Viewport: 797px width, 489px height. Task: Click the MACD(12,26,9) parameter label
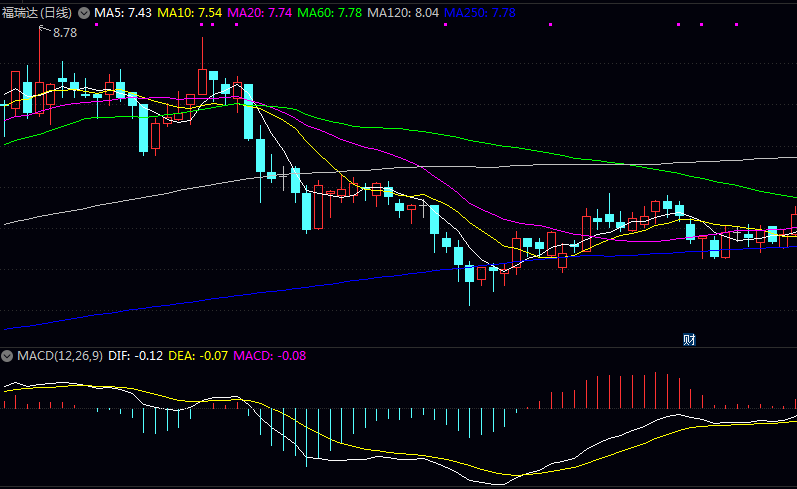coord(60,356)
